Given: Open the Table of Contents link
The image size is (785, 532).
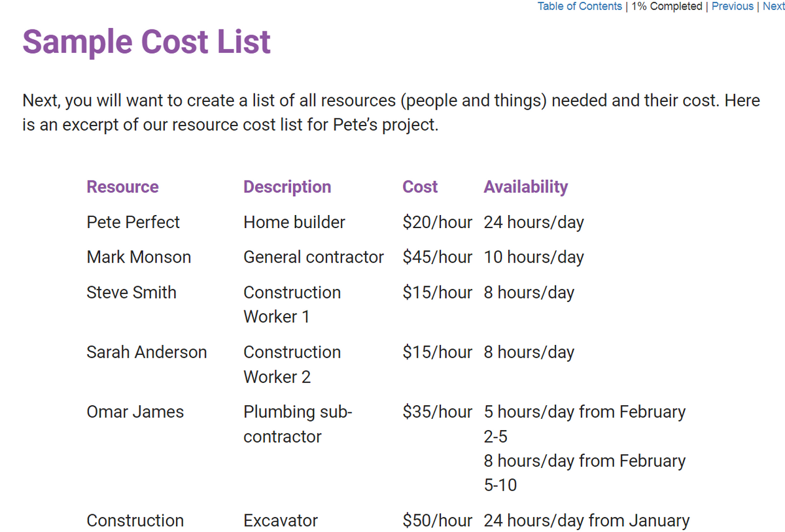Looking at the screenshot, I should (580, 7).
